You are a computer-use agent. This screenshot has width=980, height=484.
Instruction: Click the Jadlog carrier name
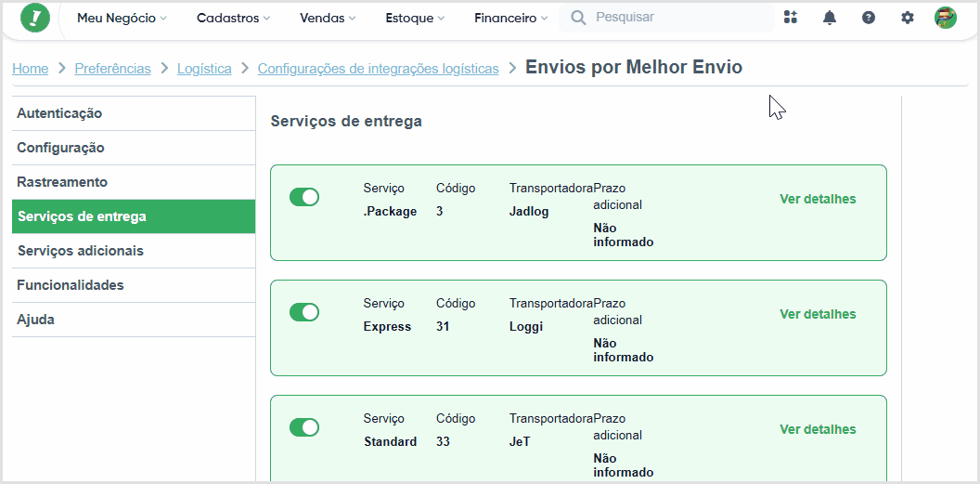(529, 212)
